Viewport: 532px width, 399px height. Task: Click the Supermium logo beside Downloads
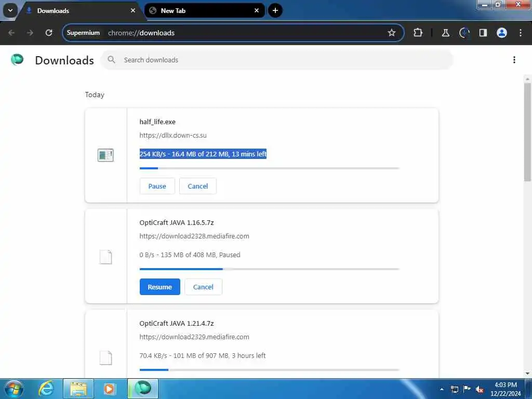click(x=17, y=59)
